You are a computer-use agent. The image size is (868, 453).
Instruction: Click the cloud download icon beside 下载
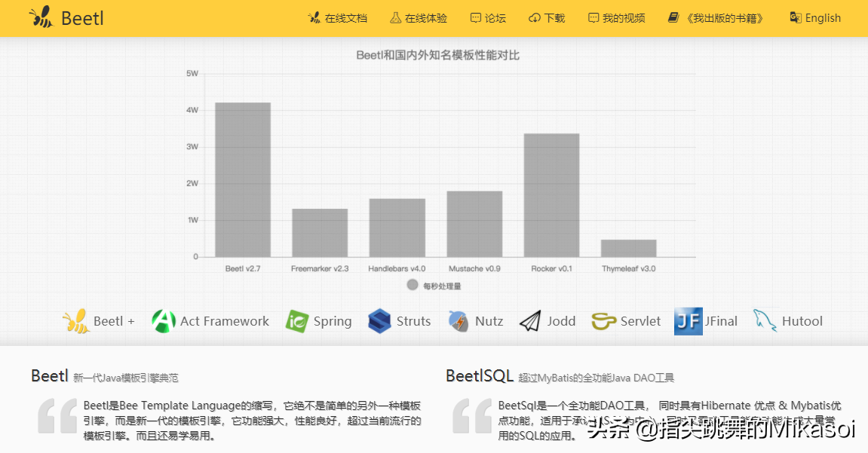click(x=534, y=17)
